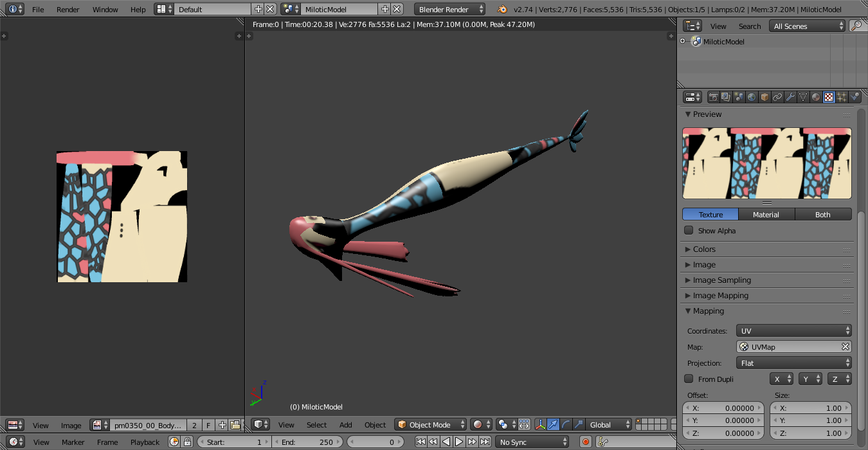The height and width of the screenshot is (450, 868).
Task: Open the Window menu
Action: click(x=105, y=9)
